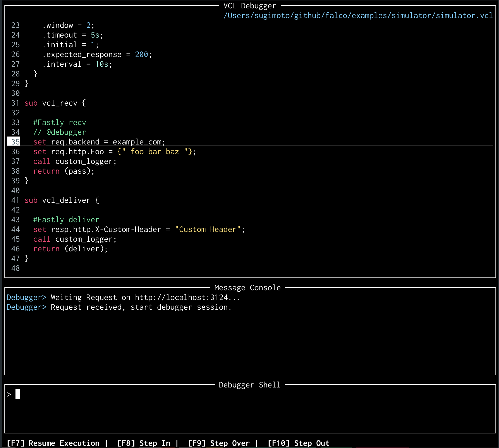
Task: Toggle a breakpoint on line number 44
Action: coord(15,229)
